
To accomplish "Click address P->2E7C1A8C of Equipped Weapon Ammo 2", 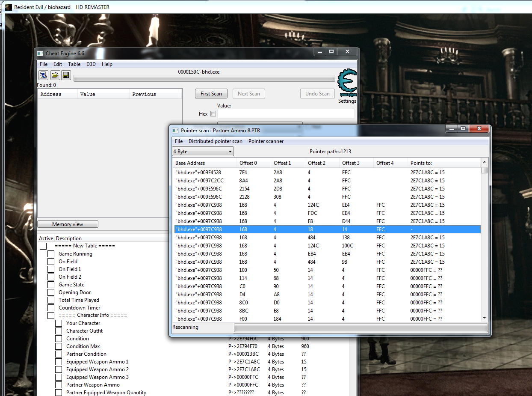I will pyautogui.click(x=244, y=369).
